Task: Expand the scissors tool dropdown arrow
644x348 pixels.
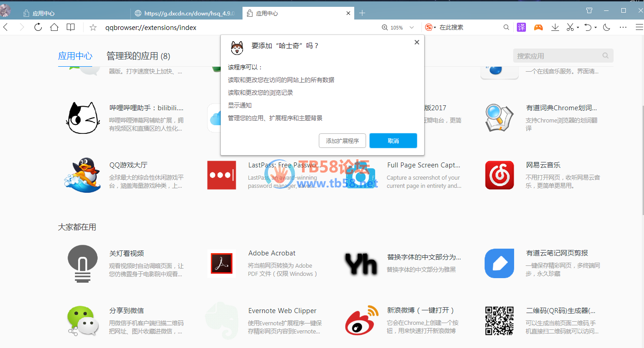Action: click(578, 28)
